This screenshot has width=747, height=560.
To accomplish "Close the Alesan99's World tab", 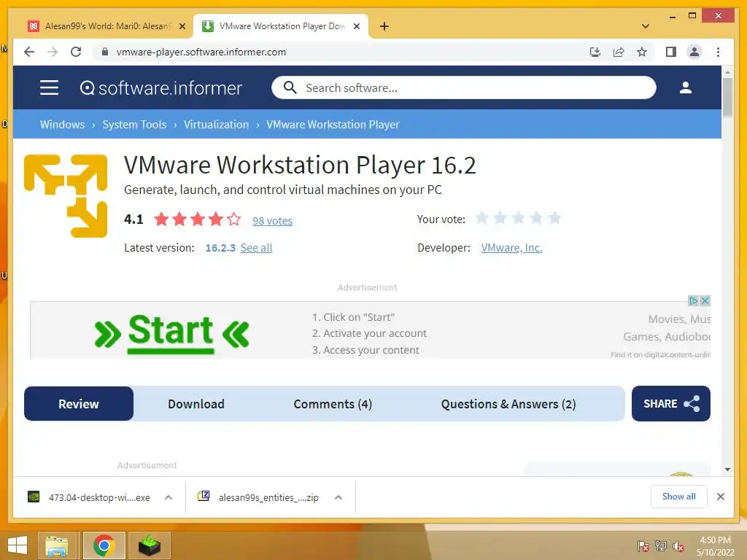I will coord(182,26).
